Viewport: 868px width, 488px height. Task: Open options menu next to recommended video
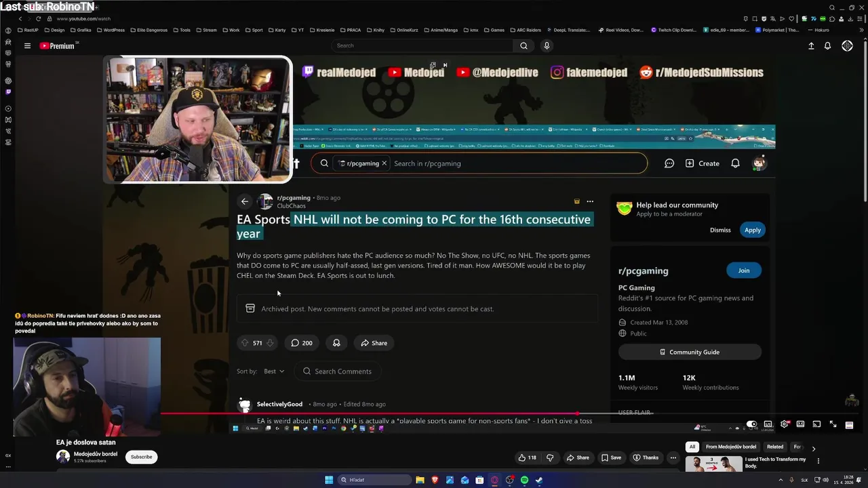pyautogui.click(x=818, y=461)
